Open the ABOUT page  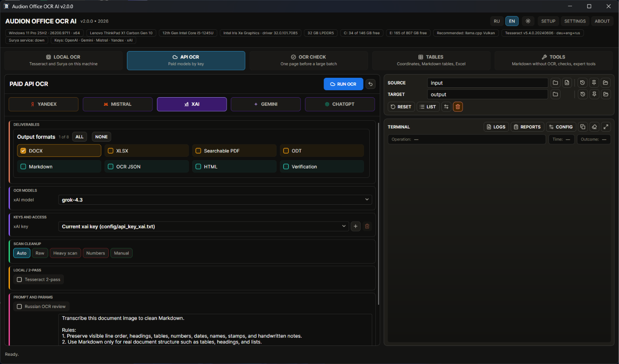pos(602,21)
